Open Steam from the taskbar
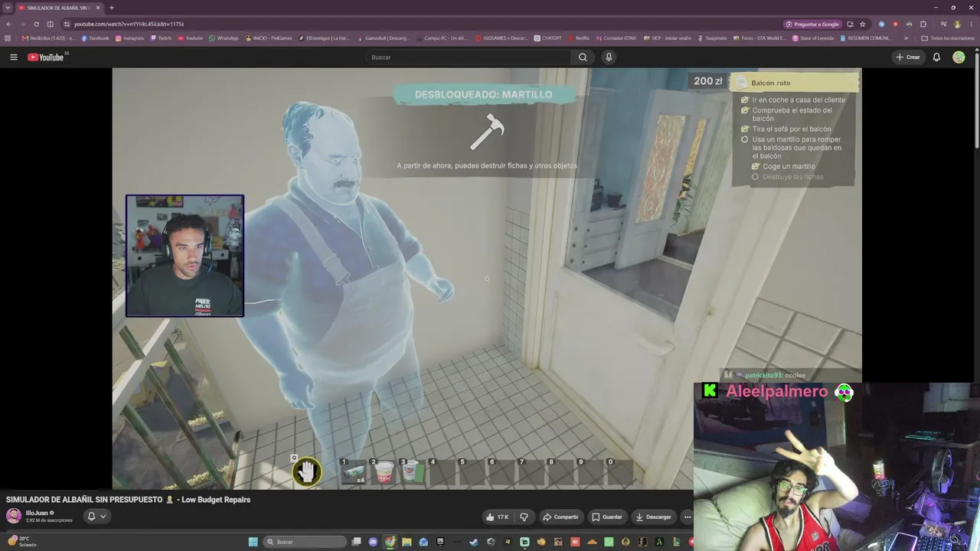The height and width of the screenshot is (551, 980). pyautogui.click(x=474, y=542)
